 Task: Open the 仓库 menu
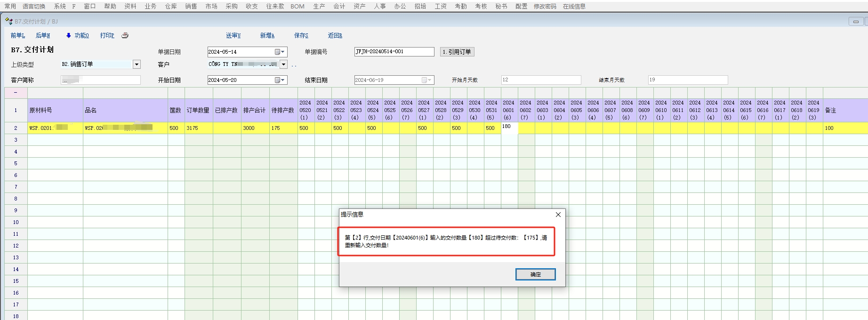171,6
